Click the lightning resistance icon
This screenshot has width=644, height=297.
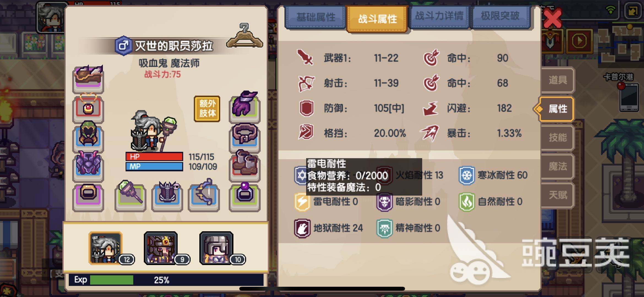(x=302, y=202)
